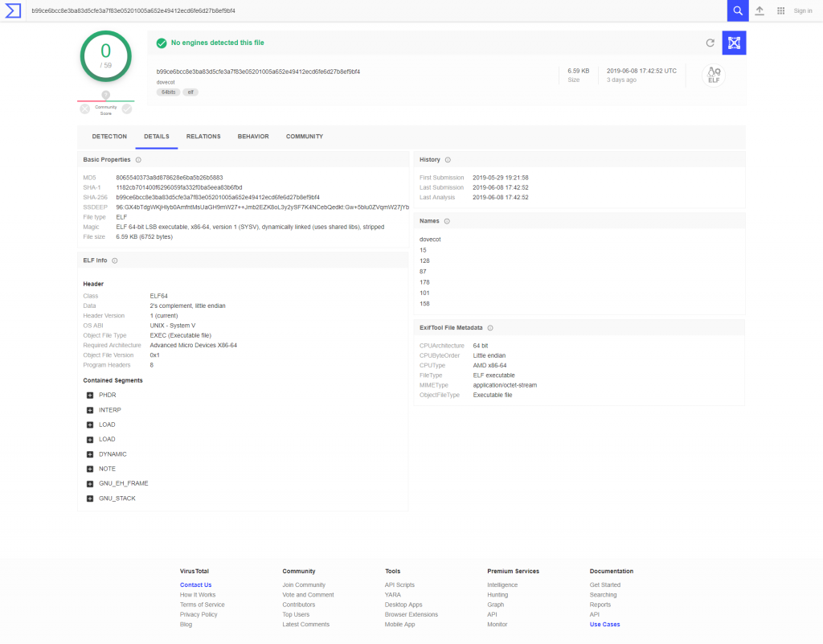Follow the Terms of Service link

pyautogui.click(x=202, y=605)
